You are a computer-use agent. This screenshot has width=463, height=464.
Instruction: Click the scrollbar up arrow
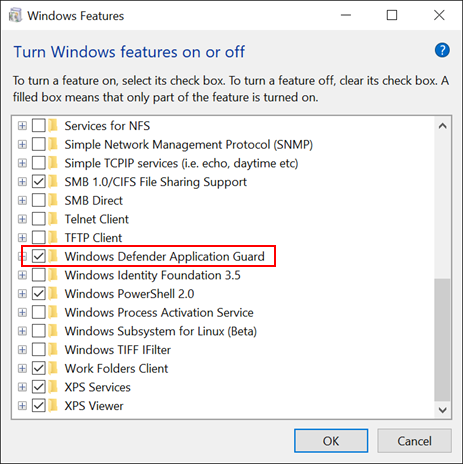tap(443, 126)
